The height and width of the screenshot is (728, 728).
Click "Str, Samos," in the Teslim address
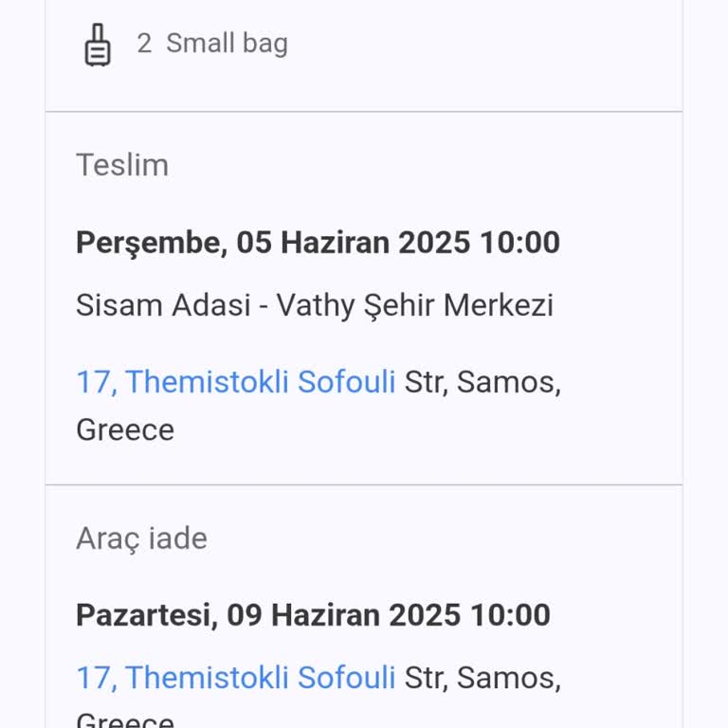(482, 382)
